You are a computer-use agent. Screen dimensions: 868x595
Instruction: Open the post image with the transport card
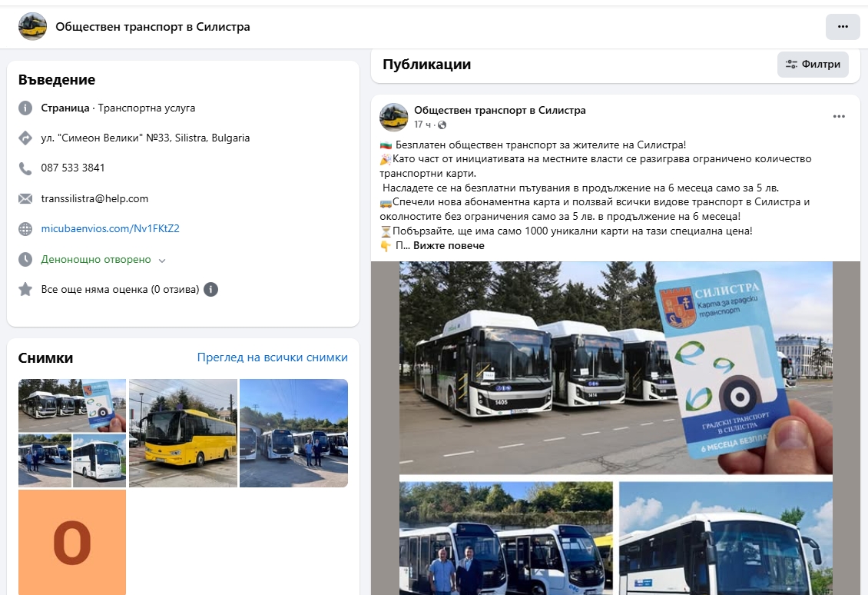pyautogui.click(x=615, y=368)
